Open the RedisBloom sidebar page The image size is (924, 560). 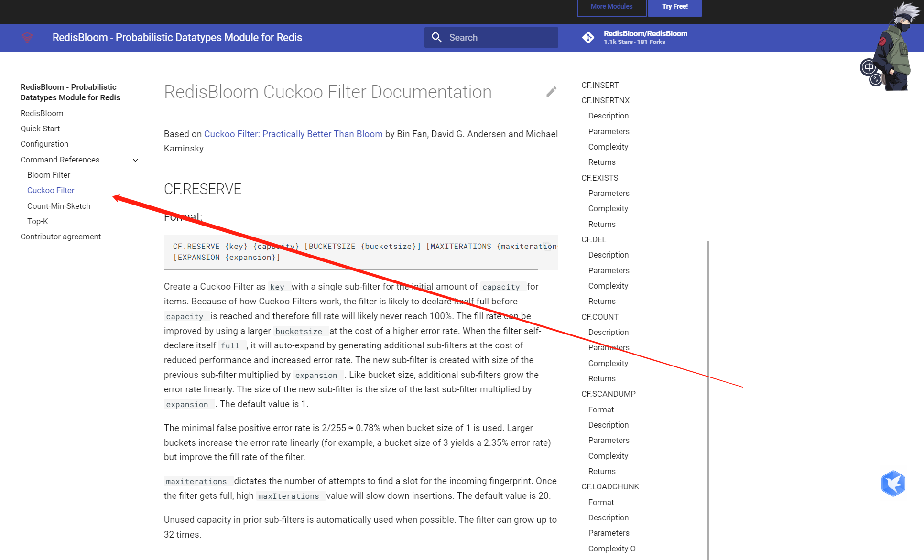pos(42,113)
